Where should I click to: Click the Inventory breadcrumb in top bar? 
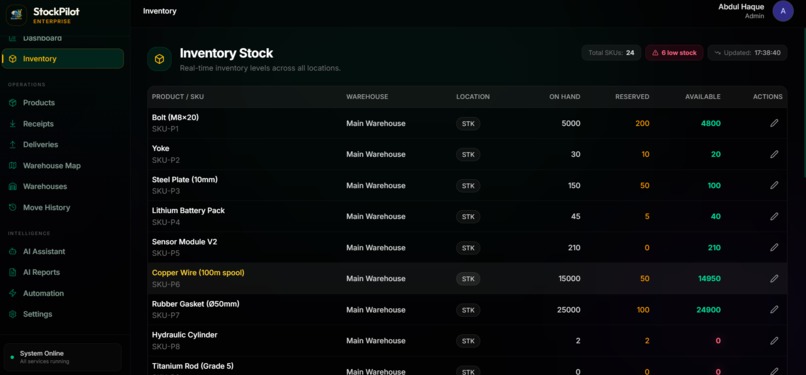pos(159,11)
